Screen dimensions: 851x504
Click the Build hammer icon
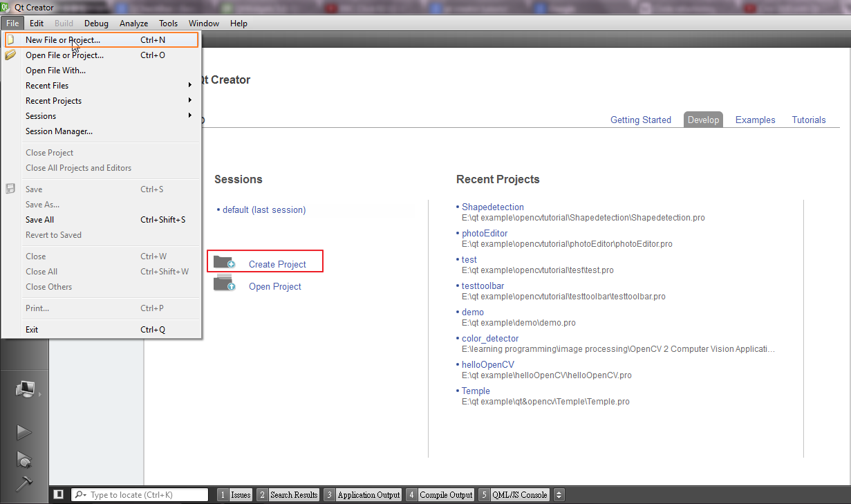24,483
